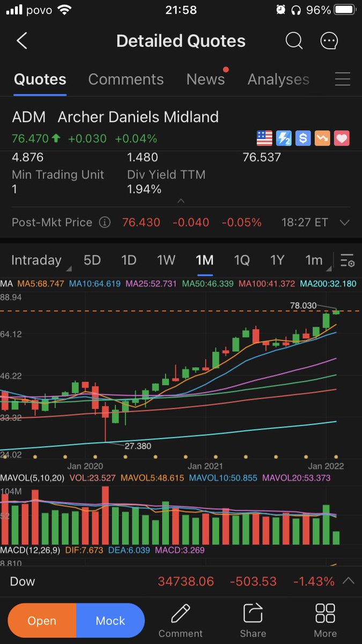Tap the Dow index ticker row

point(181,581)
